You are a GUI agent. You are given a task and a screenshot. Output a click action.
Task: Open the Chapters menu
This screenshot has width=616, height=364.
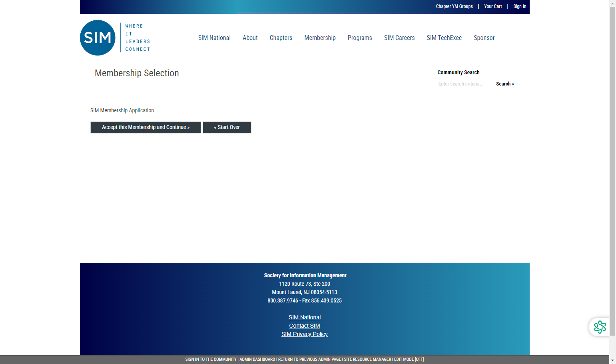click(x=281, y=38)
